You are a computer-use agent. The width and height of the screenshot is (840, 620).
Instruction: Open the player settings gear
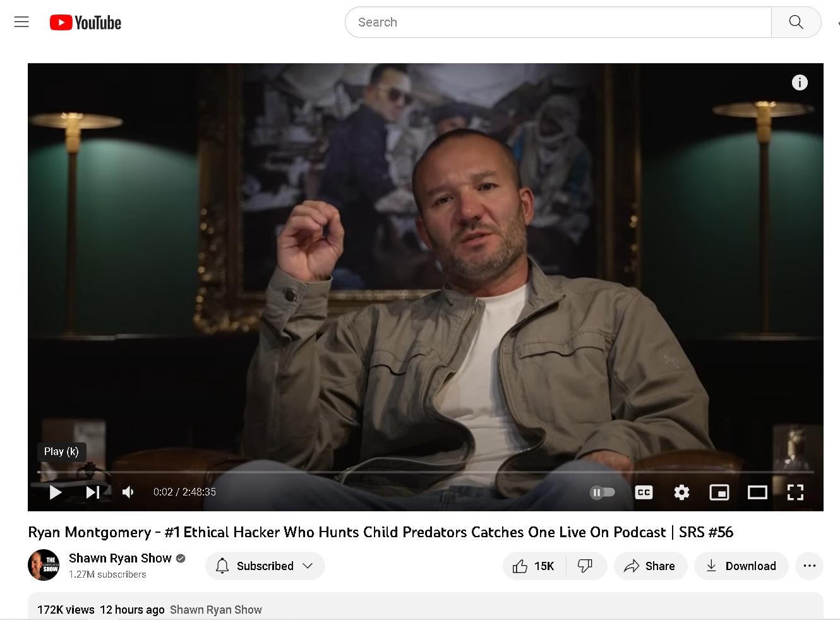681,492
